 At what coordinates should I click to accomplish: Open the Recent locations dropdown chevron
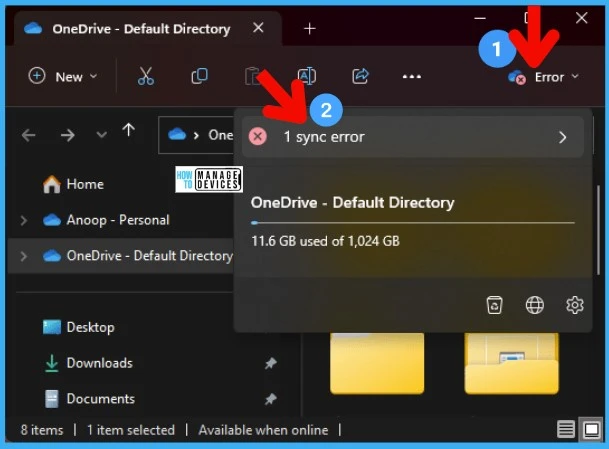101,135
